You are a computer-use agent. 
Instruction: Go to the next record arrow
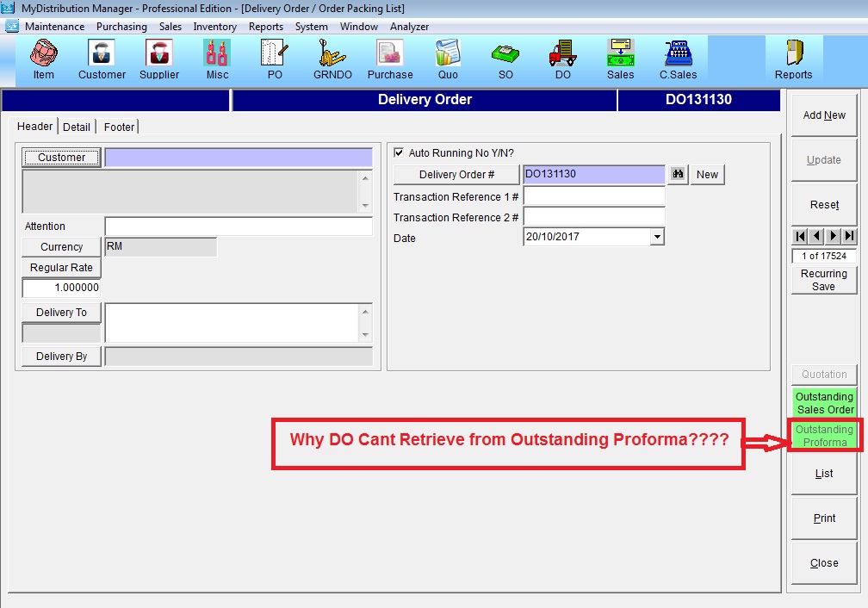point(834,236)
